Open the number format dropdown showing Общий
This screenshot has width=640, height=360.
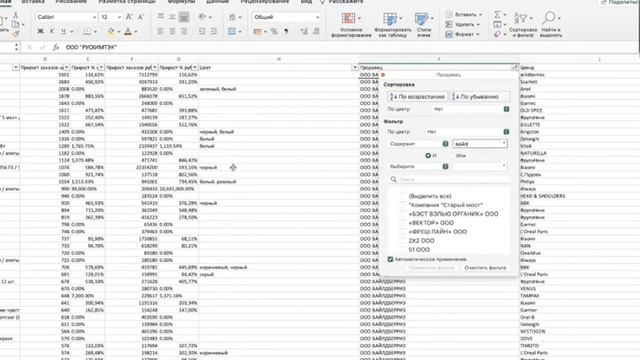click(317, 17)
